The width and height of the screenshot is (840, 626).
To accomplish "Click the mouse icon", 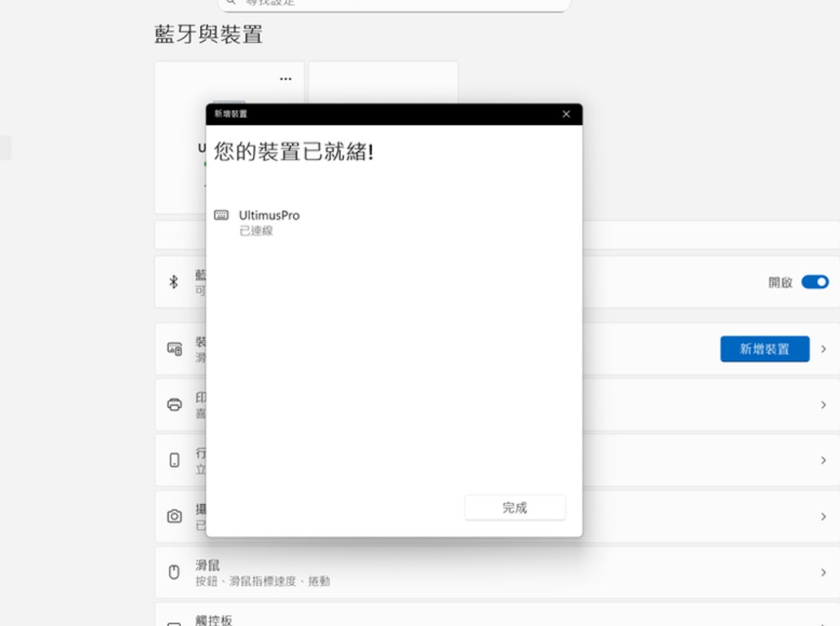I will (x=173, y=573).
